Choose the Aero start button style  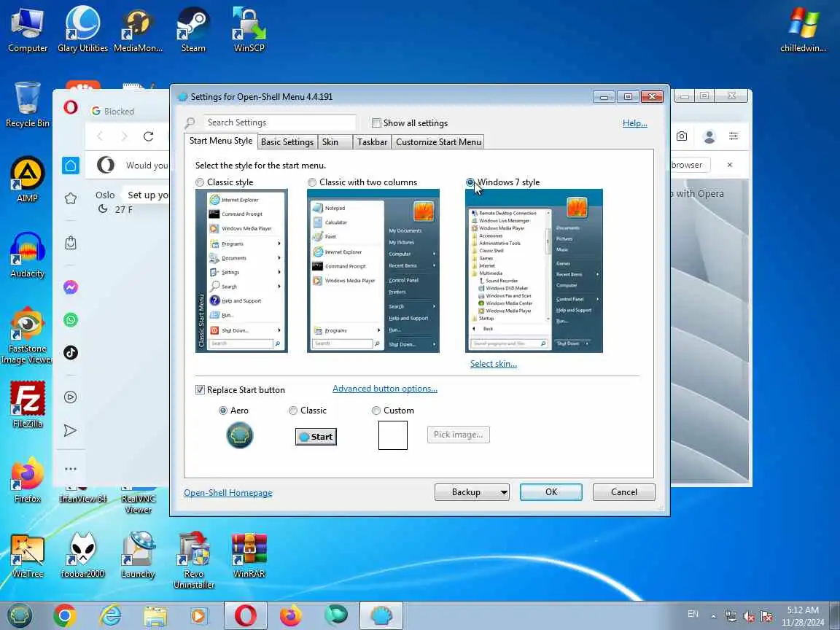coord(223,411)
